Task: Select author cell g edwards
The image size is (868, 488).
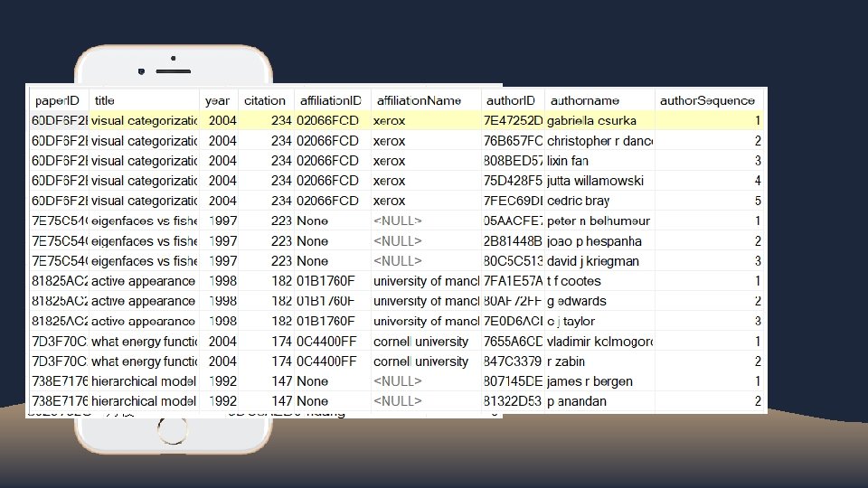Action: [599, 301]
